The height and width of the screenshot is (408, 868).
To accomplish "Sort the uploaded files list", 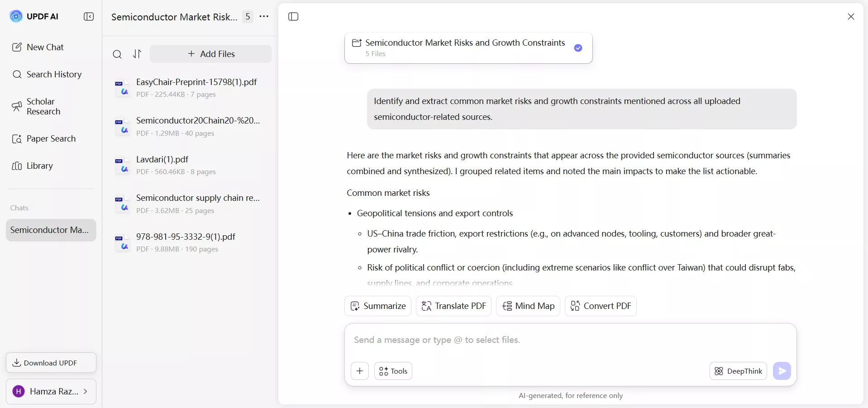I will click(137, 54).
